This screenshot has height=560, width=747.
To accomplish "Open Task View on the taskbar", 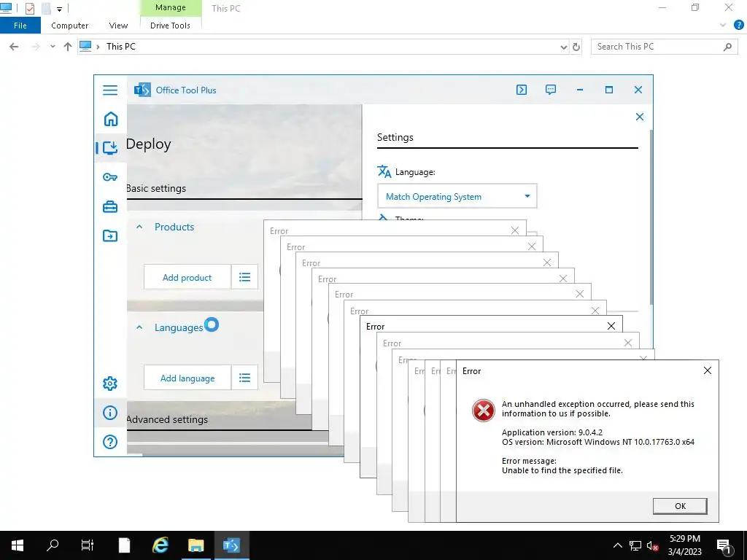I will (88, 545).
